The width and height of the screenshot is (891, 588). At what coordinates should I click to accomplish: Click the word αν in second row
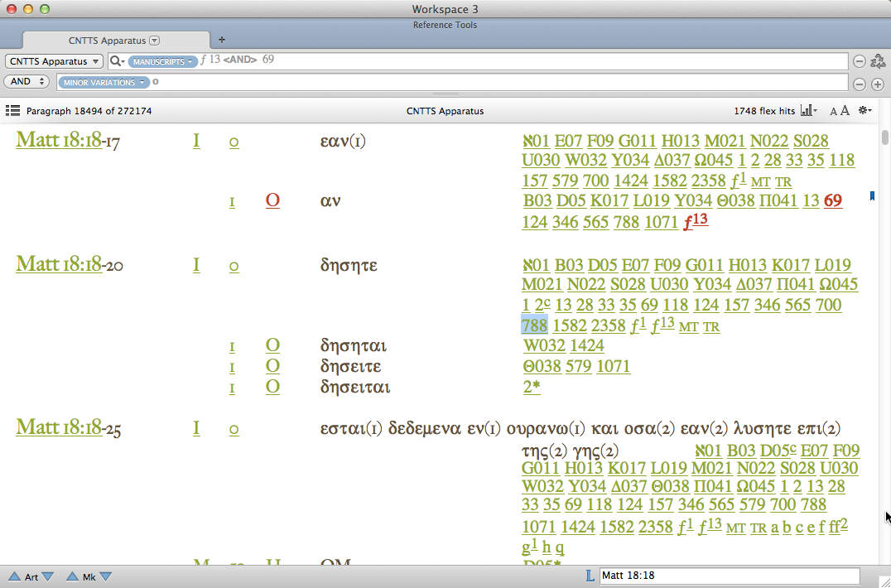pos(330,200)
